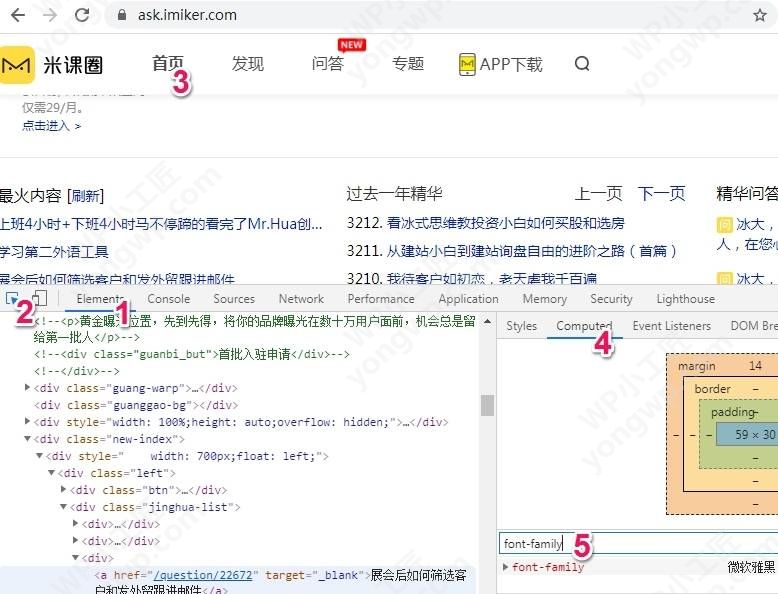Reload the page with refresh icon
The image size is (778, 594).
(82, 15)
